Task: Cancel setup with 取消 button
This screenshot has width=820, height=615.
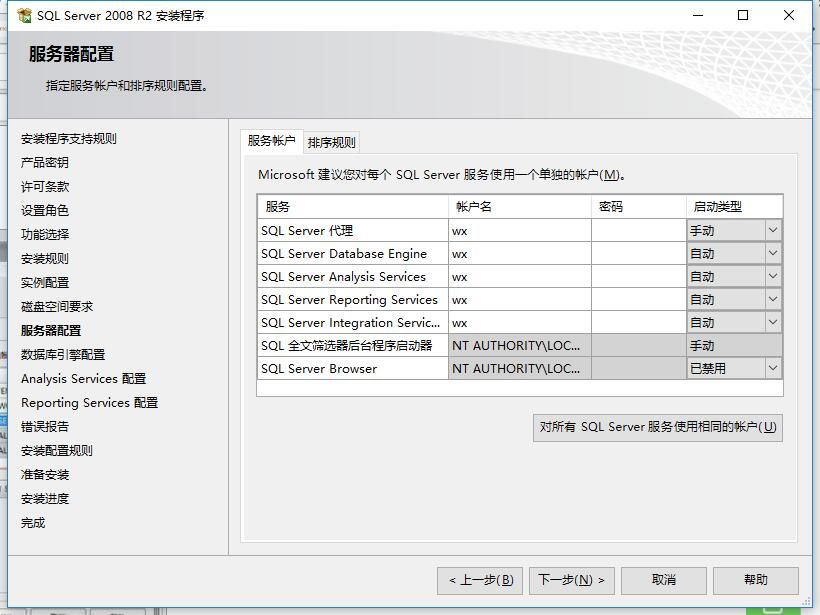Action: (664, 580)
